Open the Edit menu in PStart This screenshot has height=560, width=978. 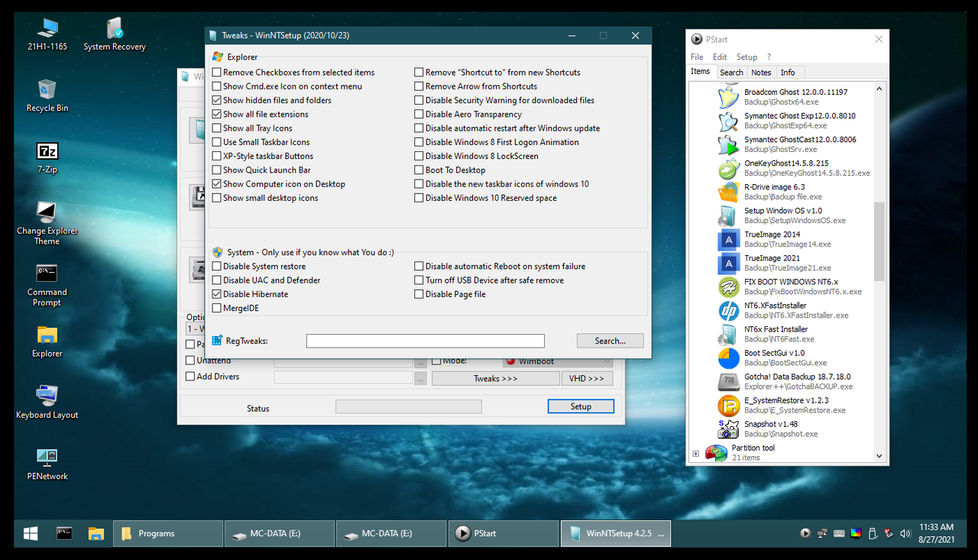pos(720,57)
